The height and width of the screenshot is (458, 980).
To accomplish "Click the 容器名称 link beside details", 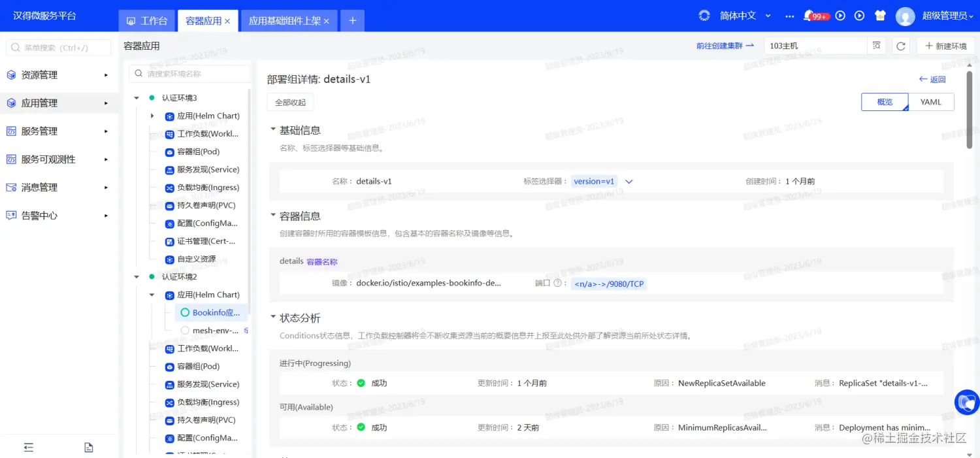I will (x=322, y=262).
